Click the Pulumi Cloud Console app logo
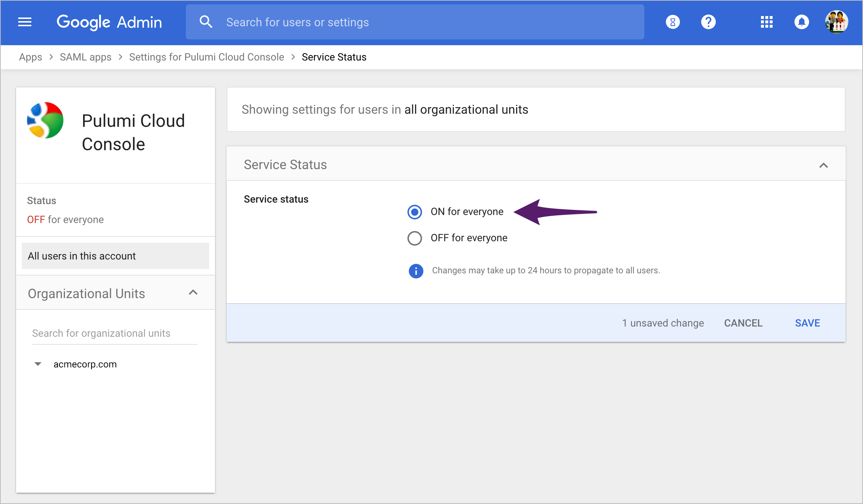Viewport: 863px width, 504px height. tap(45, 120)
